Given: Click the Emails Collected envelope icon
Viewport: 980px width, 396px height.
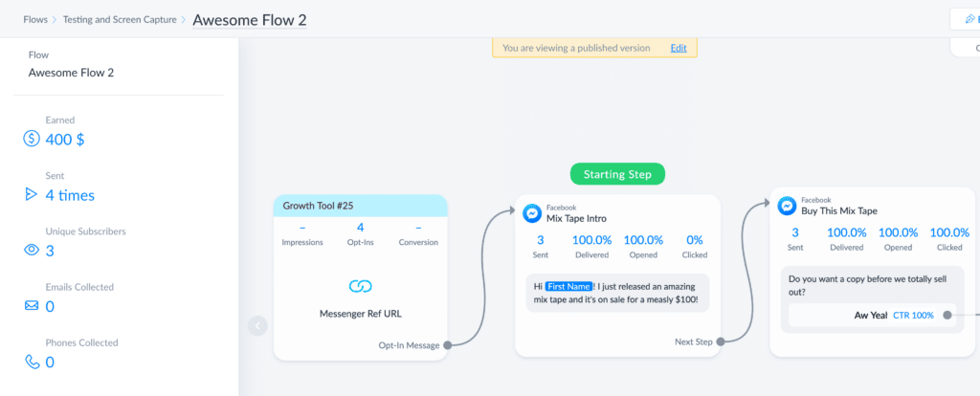Looking at the screenshot, I should point(33,306).
